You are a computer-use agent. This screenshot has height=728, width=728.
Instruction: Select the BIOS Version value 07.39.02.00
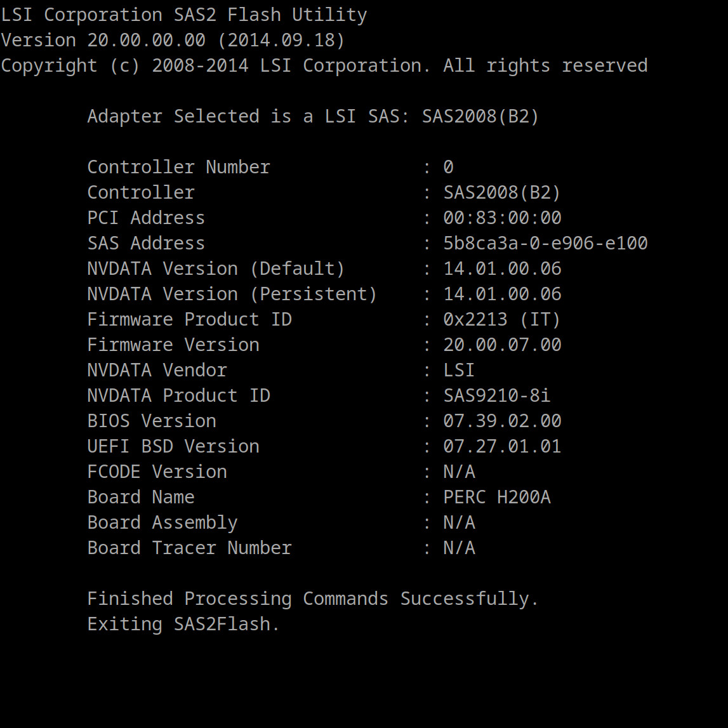(502, 421)
